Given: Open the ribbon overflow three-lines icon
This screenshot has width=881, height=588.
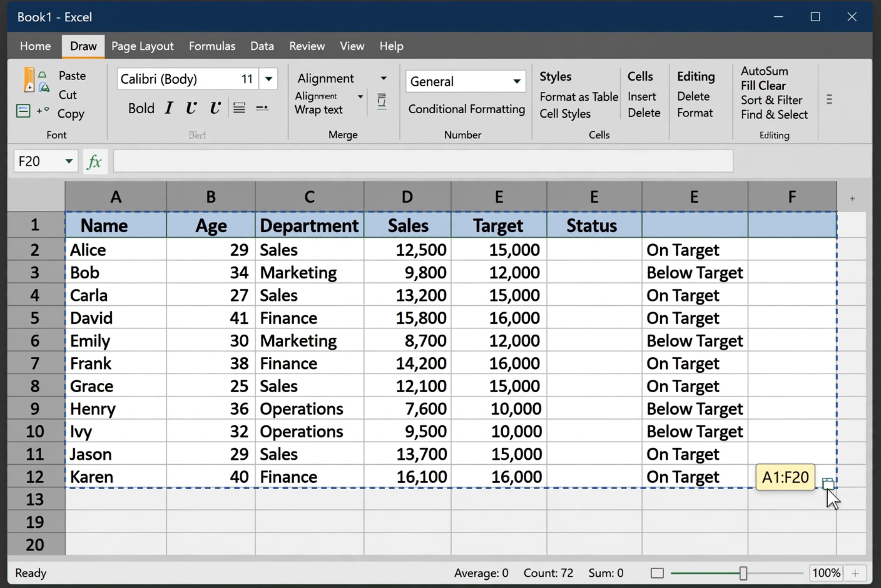Looking at the screenshot, I should pos(829,99).
